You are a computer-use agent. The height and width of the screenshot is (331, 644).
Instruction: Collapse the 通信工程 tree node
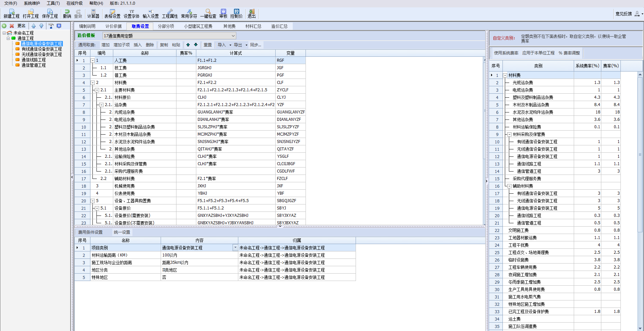(x=8, y=38)
